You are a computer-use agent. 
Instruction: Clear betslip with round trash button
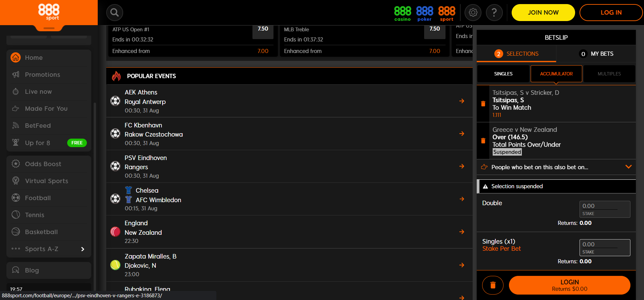pos(493,285)
